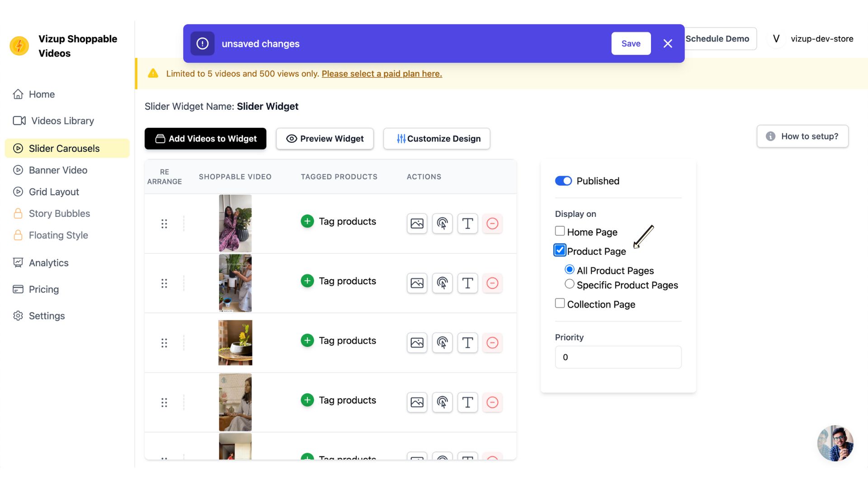Click paid plan upgrade hyperlink
Image resolution: width=868 pixels, height=488 pixels.
(382, 73)
